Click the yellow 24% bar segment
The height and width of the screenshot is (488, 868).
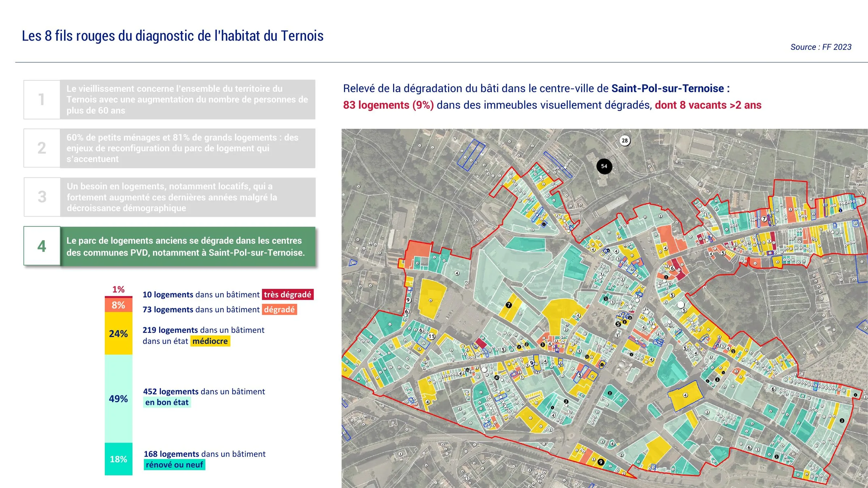pyautogui.click(x=119, y=333)
